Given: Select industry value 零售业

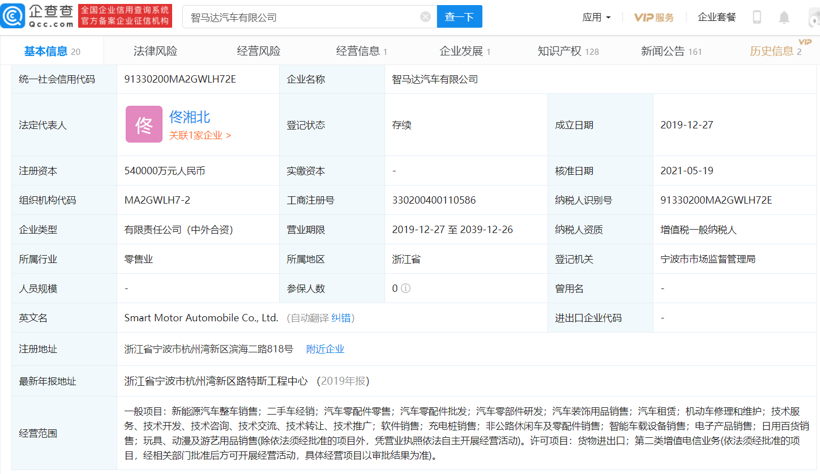Looking at the screenshot, I should click(x=139, y=259).
